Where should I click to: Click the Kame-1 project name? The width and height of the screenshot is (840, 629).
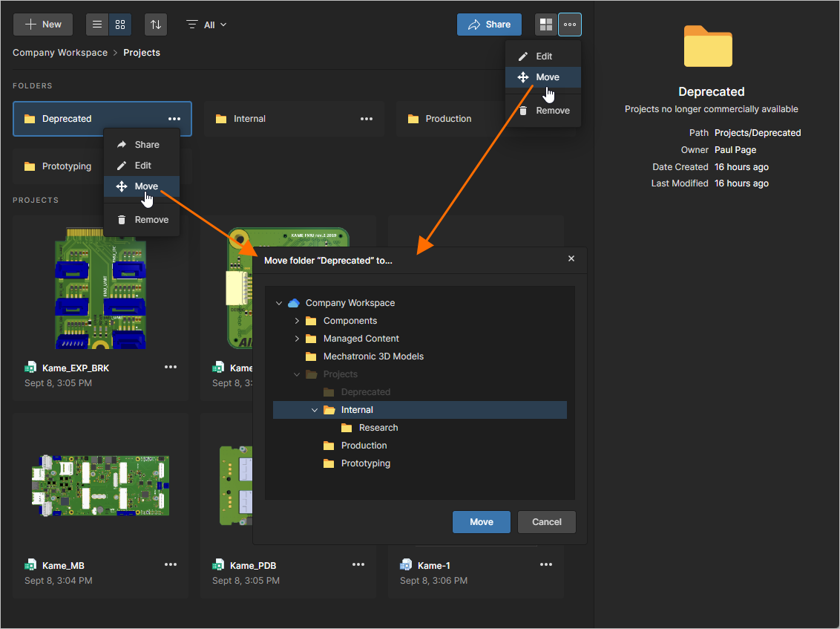click(x=434, y=566)
